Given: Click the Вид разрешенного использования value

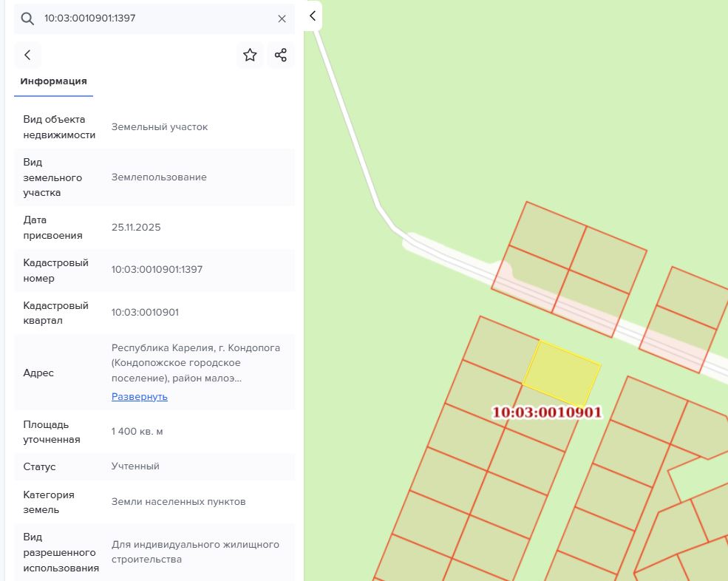Looking at the screenshot, I should (x=195, y=551).
